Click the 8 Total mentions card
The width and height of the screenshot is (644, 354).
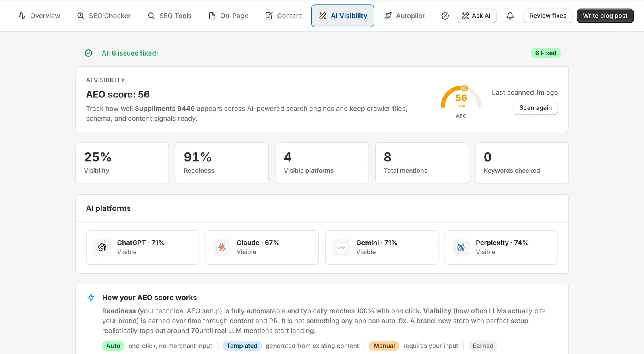coord(422,163)
